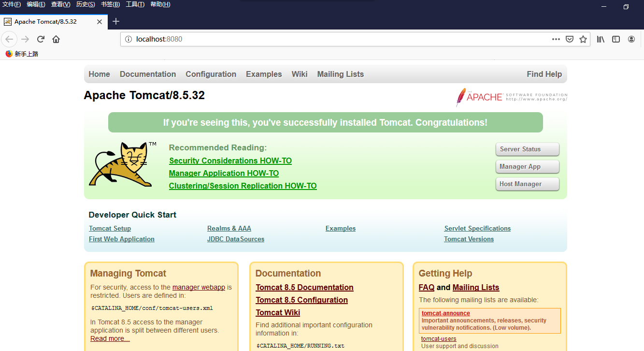Click the Firefox icon bookmark 新手上路
The width and height of the screenshot is (644, 351).
pyautogui.click(x=22, y=54)
